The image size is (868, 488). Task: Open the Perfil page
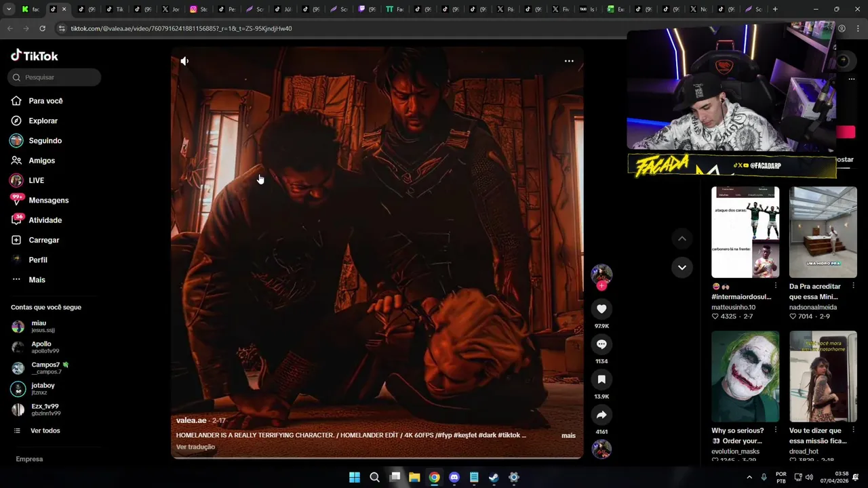pos(38,260)
